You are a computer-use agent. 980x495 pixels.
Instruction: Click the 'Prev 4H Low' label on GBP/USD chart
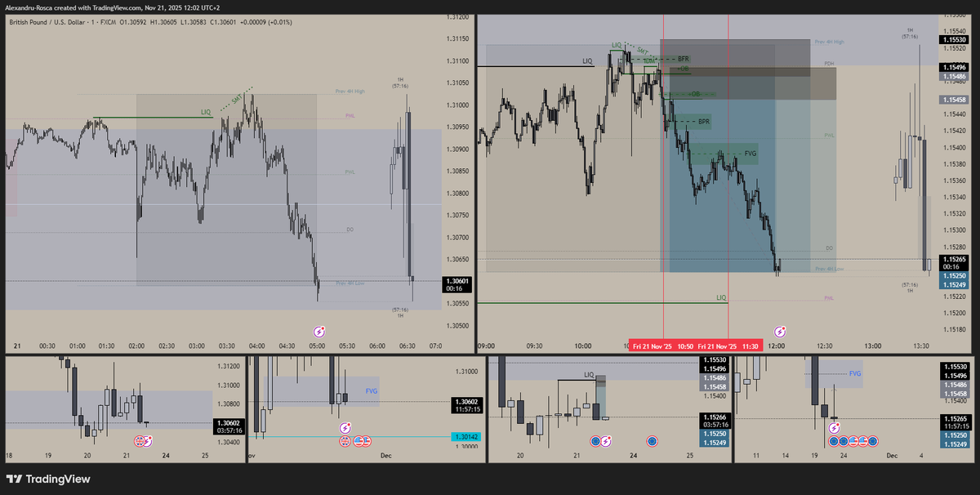pos(349,283)
